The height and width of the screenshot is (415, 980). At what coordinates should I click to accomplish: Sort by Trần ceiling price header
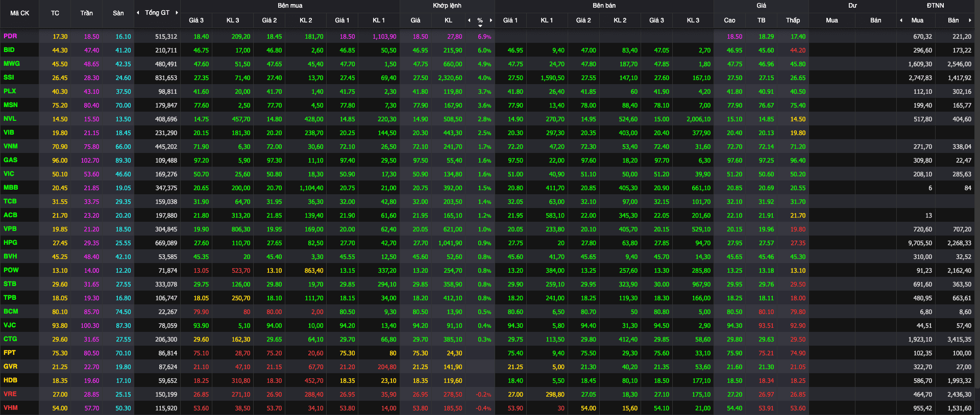(x=87, y=13)
